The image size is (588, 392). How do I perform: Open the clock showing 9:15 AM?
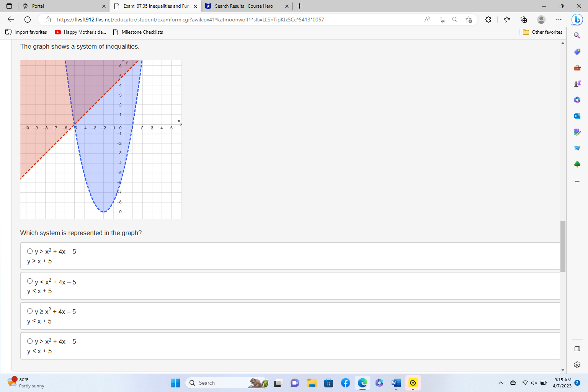(x=562, y=383)
